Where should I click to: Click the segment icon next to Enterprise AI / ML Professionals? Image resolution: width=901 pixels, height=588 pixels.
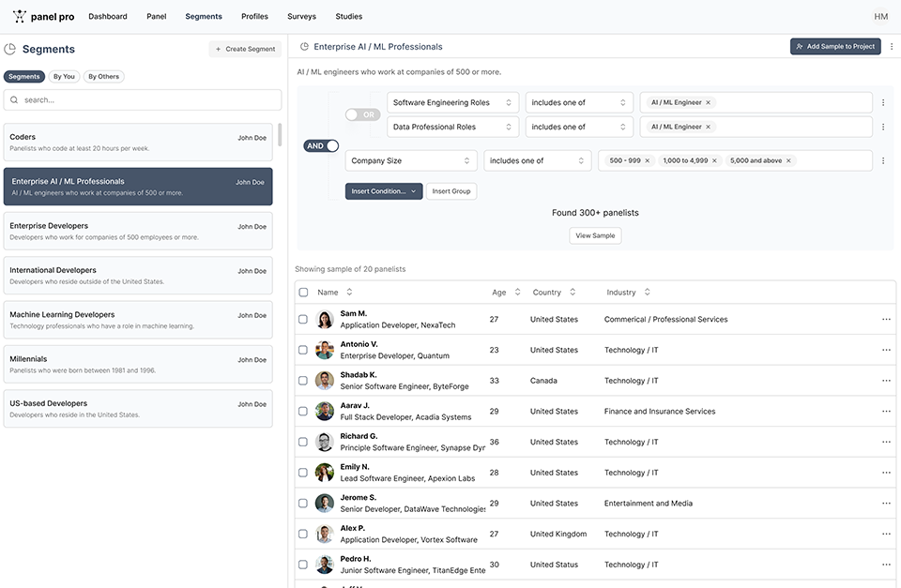pyautogui.click(x=303, y=45)
